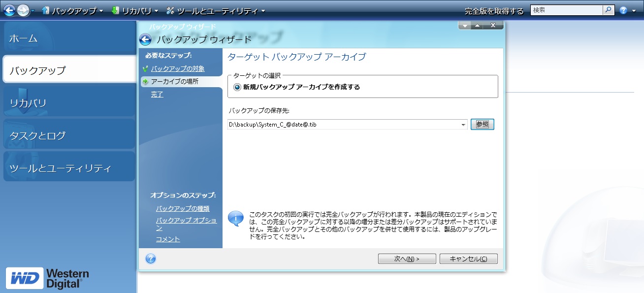
Task: Click the backup destination path field
Action: tap(344, 125)
